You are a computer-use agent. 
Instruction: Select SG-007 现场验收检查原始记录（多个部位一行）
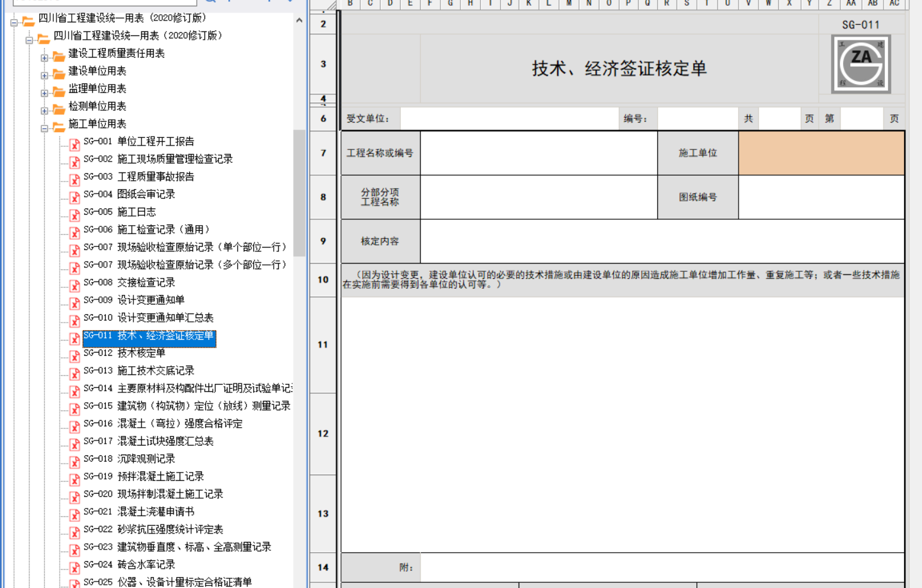185,265
